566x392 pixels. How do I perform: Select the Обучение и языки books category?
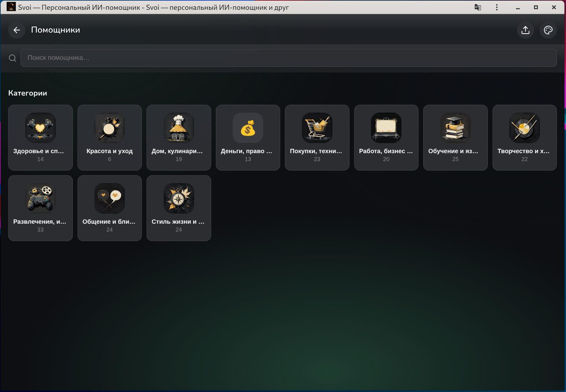tap(455, 137)
